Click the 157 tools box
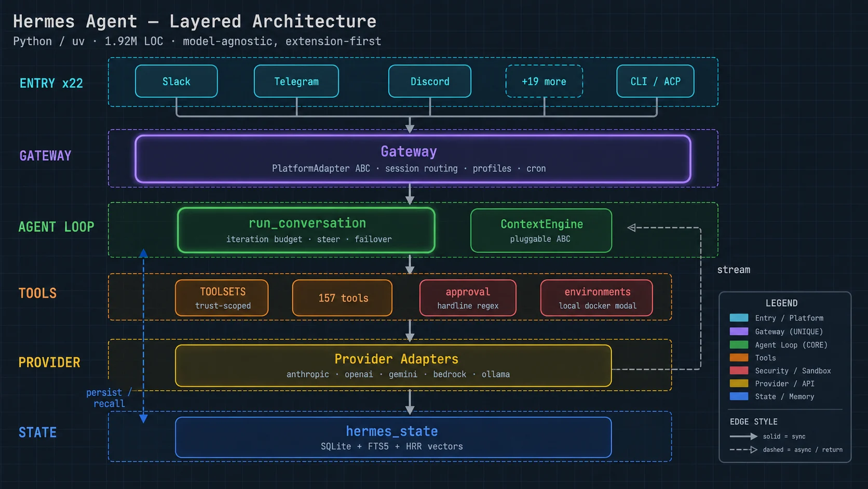 343,298
